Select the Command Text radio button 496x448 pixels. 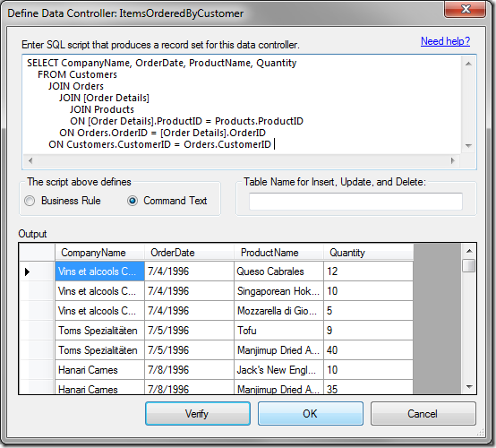pyautogui.click(x=133, y=201)
